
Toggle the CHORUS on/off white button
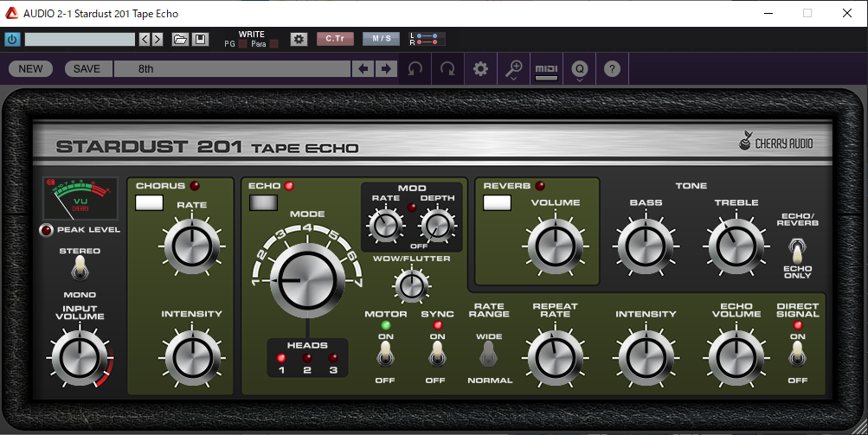(x=149, y=202)
